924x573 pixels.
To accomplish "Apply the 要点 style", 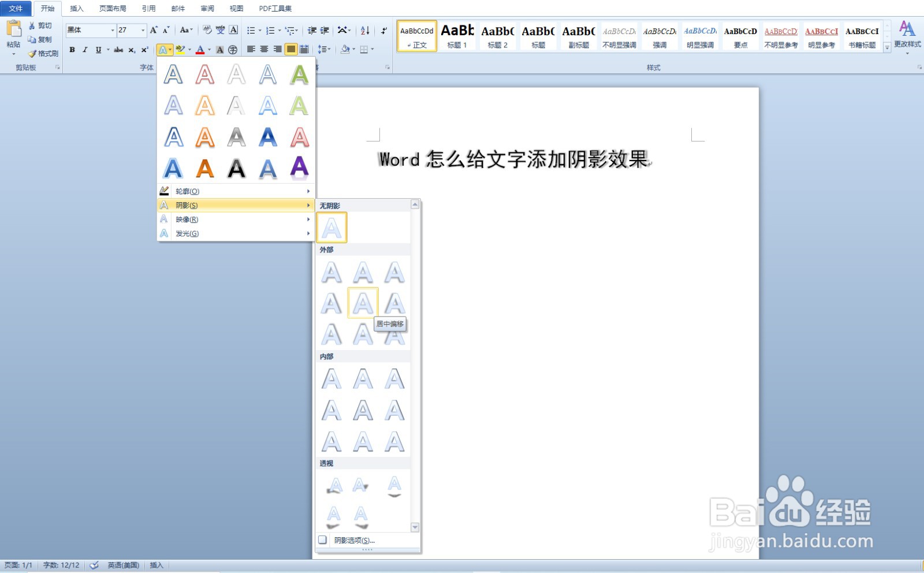I will point(740,36).
